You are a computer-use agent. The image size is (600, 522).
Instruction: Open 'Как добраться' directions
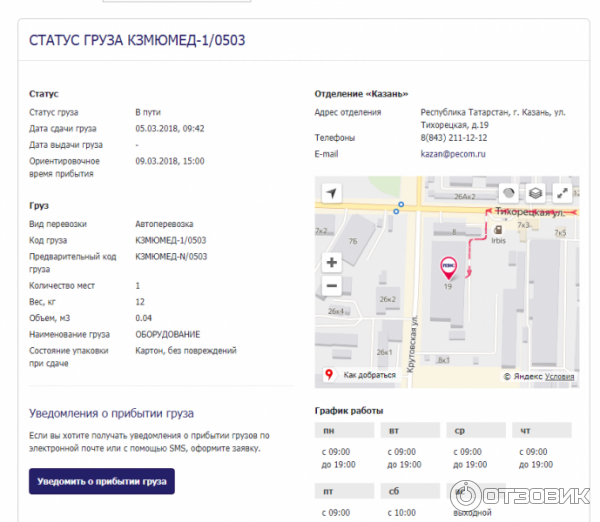click(x=365, y=376)
